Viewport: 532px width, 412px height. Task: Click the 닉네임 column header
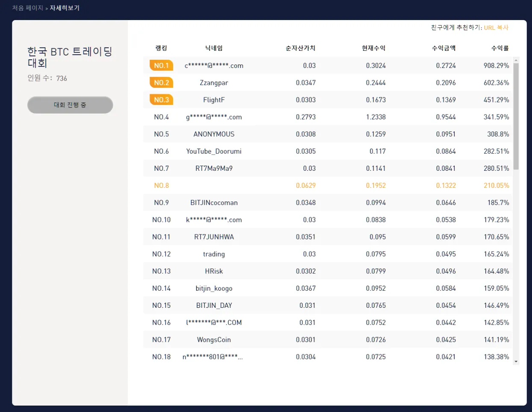coord(214,48)
